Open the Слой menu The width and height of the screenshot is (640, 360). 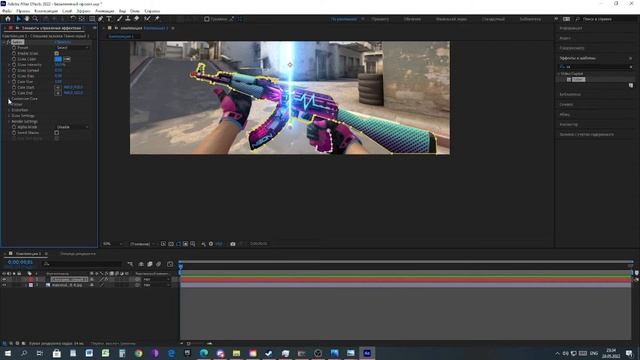click(67, 11)
